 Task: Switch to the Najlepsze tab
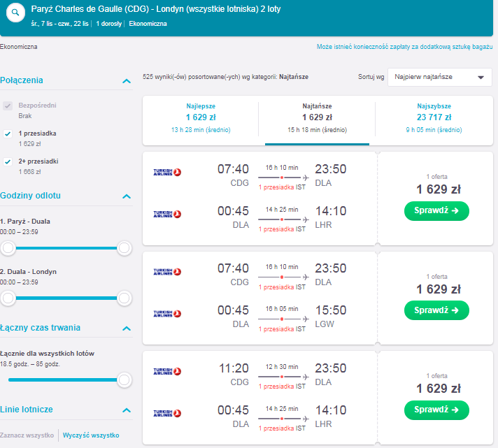tap(201, 118)
